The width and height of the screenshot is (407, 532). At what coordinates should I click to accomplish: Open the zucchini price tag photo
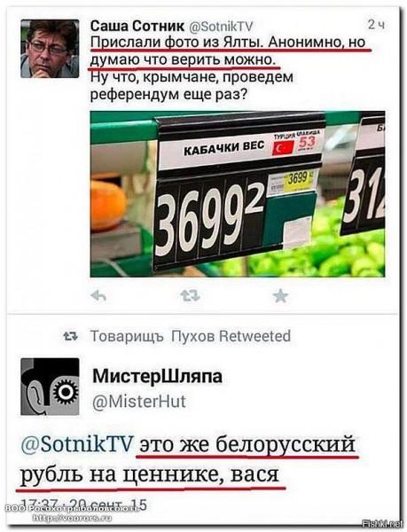point(238,193)
